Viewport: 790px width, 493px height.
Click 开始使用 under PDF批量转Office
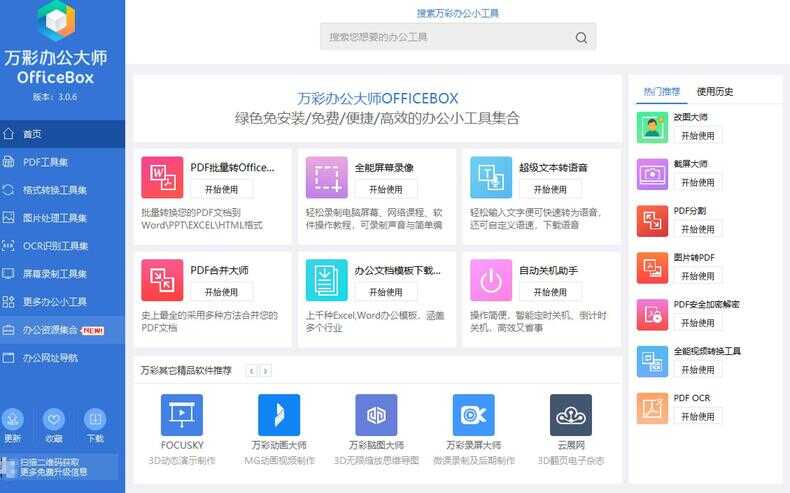pos(222,189)
